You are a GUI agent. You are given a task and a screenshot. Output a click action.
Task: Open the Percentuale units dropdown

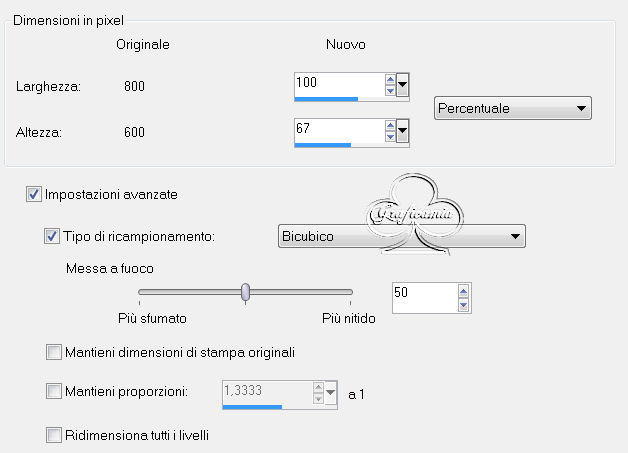tap(513, 108)
